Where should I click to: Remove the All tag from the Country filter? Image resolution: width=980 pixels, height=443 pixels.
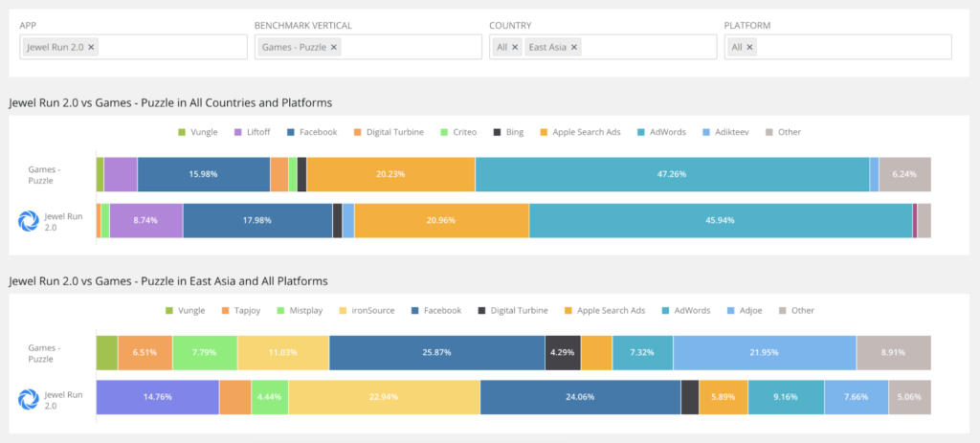[x=515, y=47]
